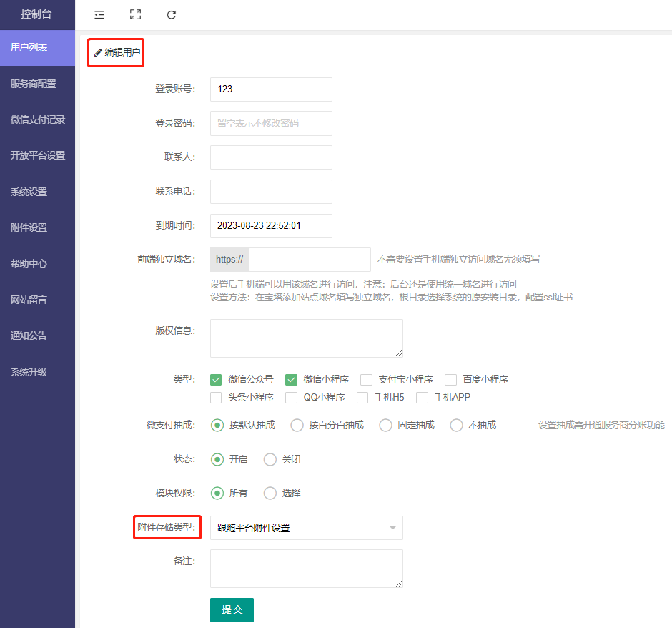Toggle fullscreen mode icon

135,14
